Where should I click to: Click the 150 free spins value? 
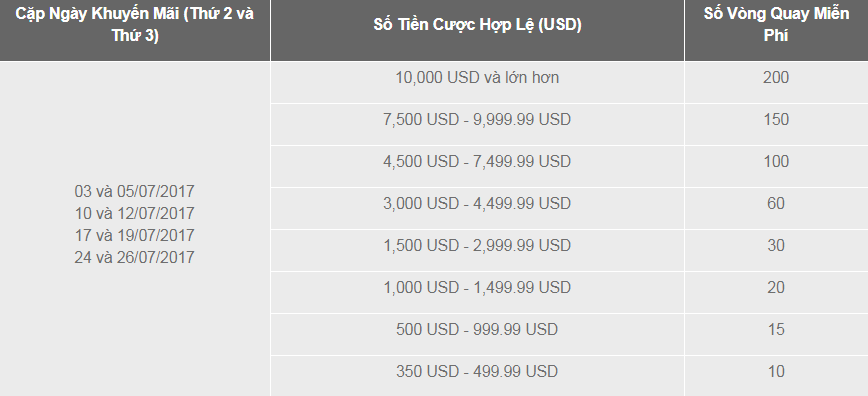(776, 120)
